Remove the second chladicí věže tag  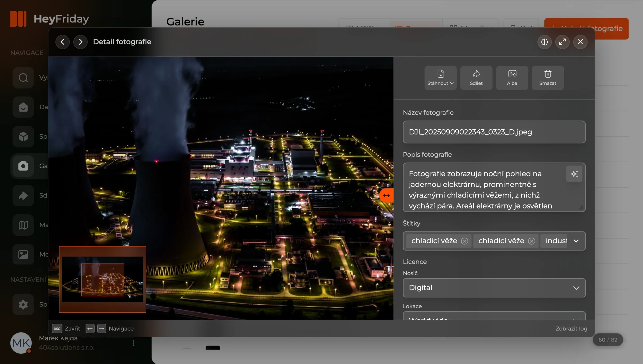[532, 241]
